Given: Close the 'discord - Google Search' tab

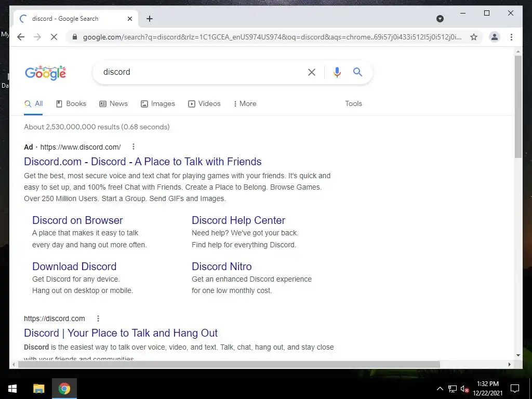Looking at the screenshot, I should coord(129,19).
